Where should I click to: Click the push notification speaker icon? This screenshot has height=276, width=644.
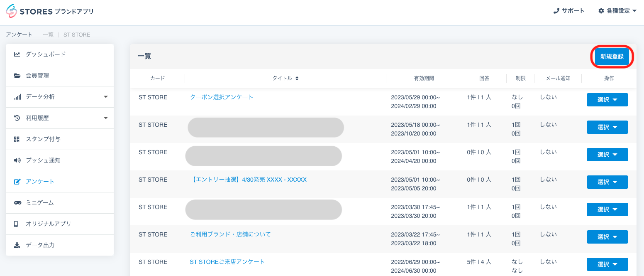(x=17, y=160)
